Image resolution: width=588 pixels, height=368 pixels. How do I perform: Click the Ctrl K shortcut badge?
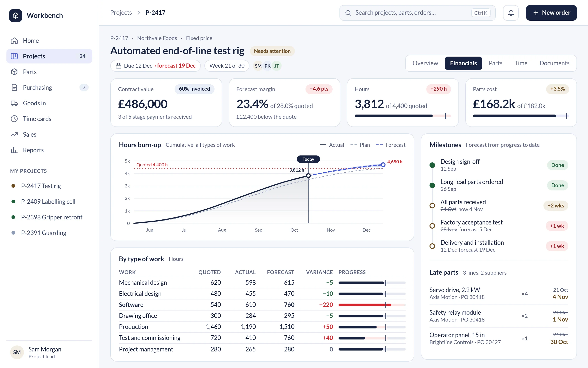tap(481, 13)
